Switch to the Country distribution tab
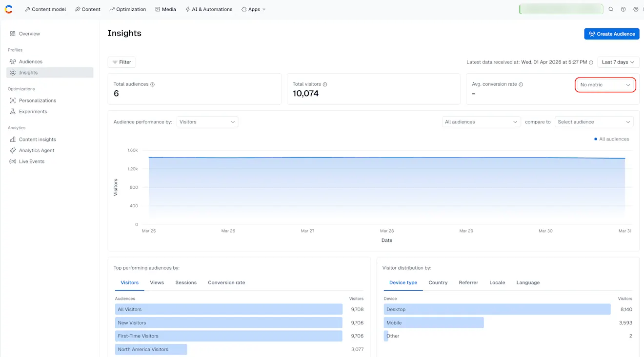Image resolution: width=644 pixels, height=357 pixels. (x=438, y=282)
